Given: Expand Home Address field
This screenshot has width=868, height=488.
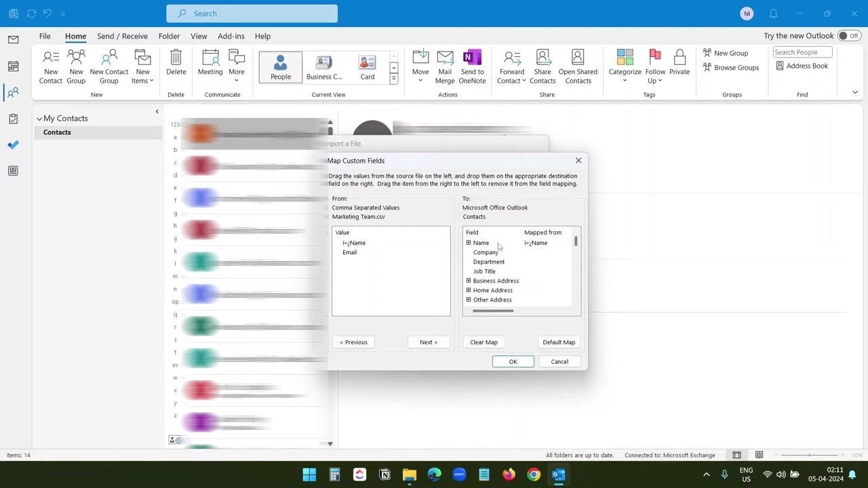Looking at the screenshot, I should tap(469, 290).
